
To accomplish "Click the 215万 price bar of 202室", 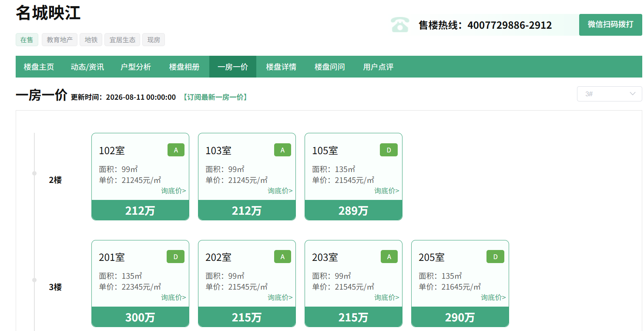I will point(247,317).
